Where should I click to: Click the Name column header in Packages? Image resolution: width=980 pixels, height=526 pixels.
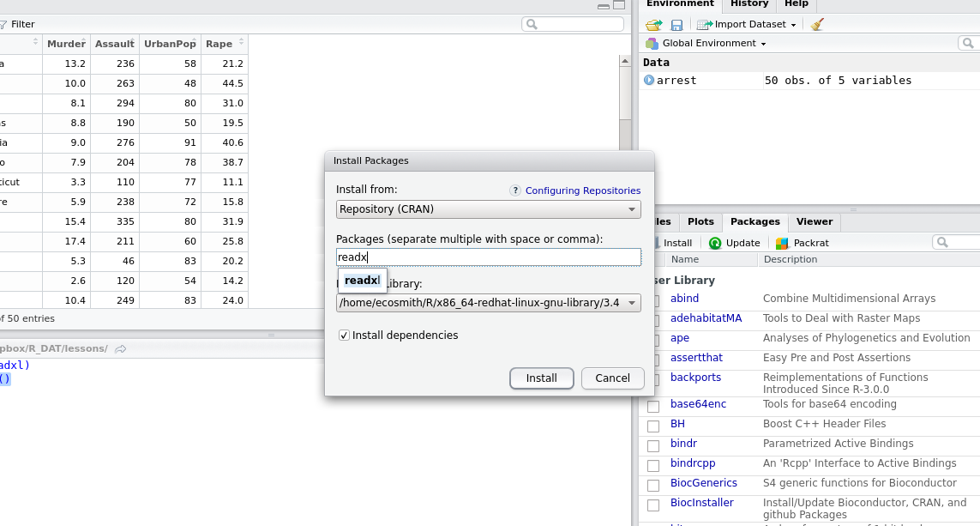click(x=685, y=259)
